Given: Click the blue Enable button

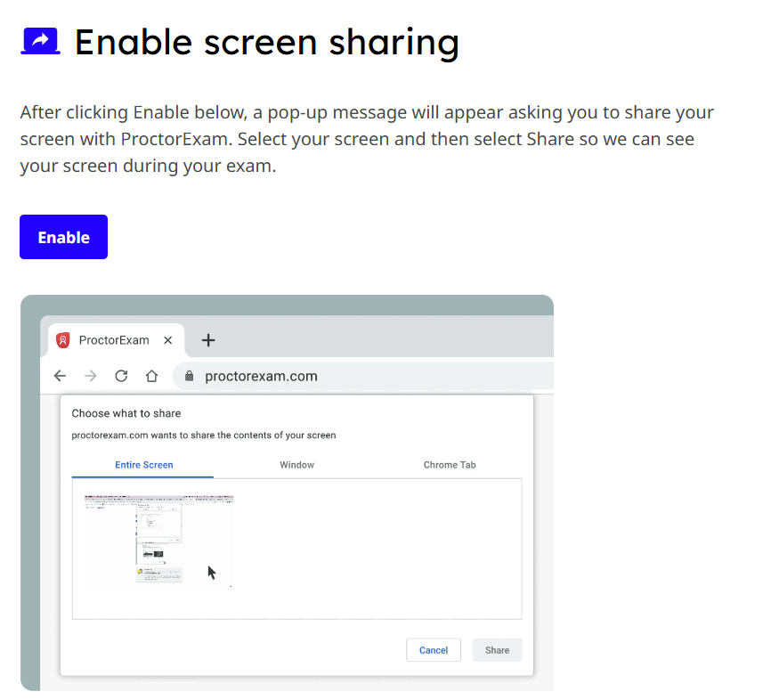Looking at the screenshot, I should 63,237.
